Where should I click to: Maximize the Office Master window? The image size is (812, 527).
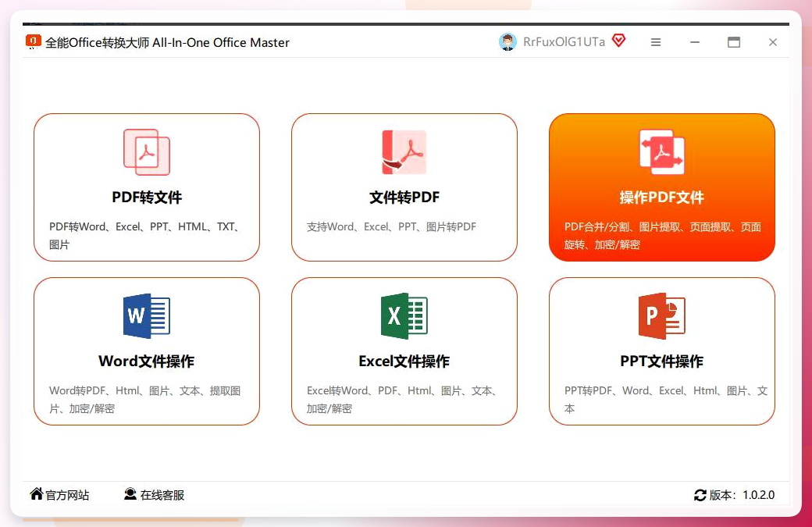tap(734, 42)
